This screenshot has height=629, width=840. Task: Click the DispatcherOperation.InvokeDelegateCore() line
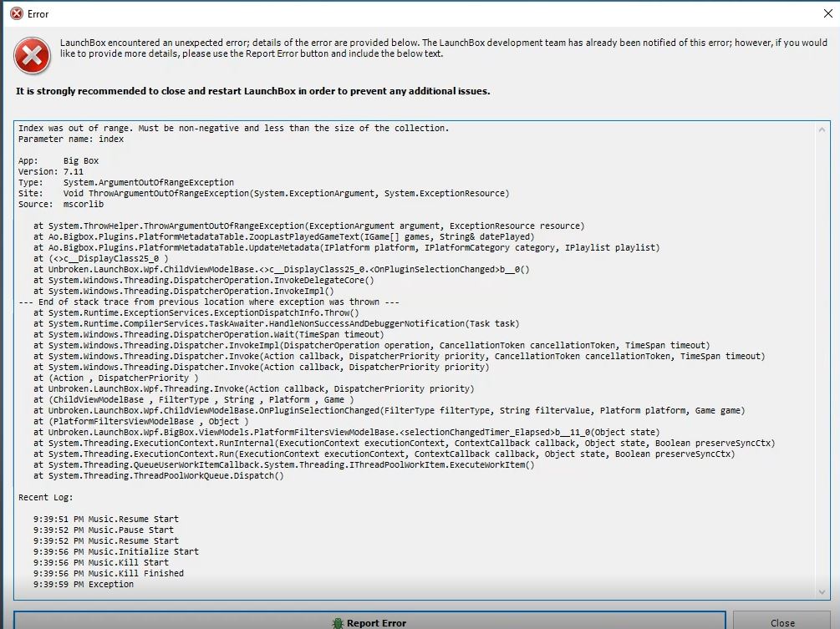204,280
